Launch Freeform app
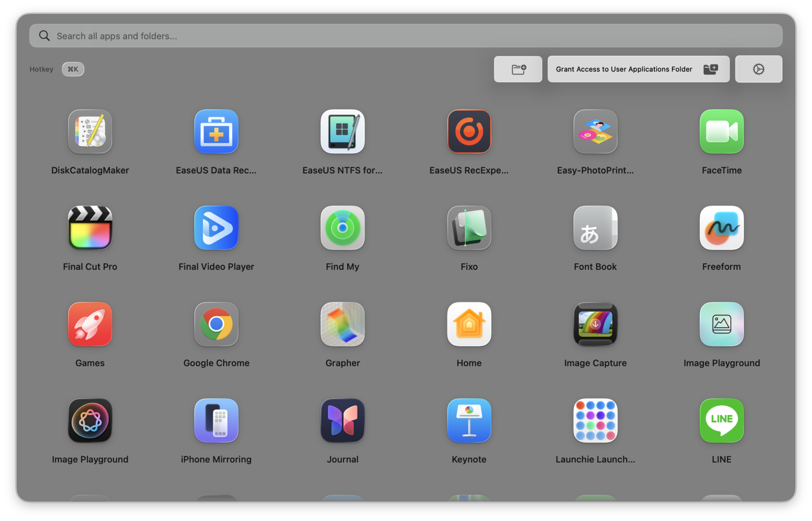This screenshot has width=812, height=521. [x=721, y=228]
